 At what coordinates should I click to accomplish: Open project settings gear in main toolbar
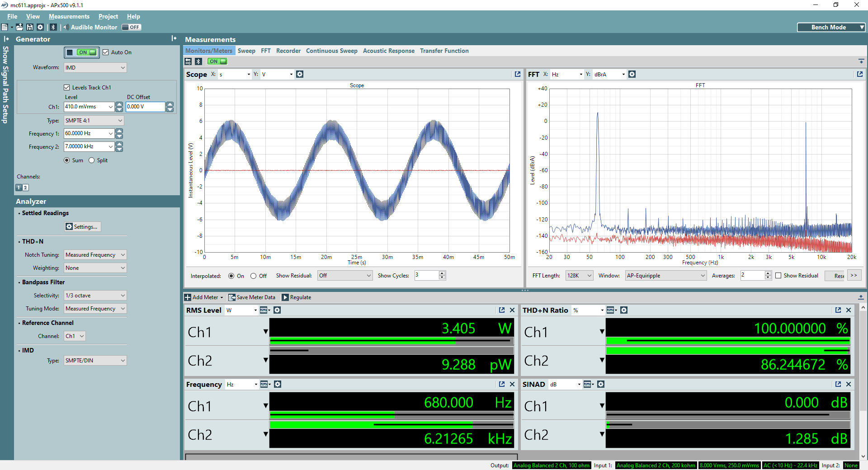40,27
